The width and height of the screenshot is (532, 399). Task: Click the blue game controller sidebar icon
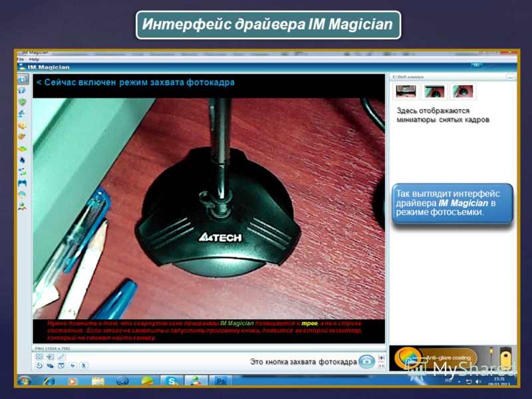pyautogui.click(x=23, y=183)
